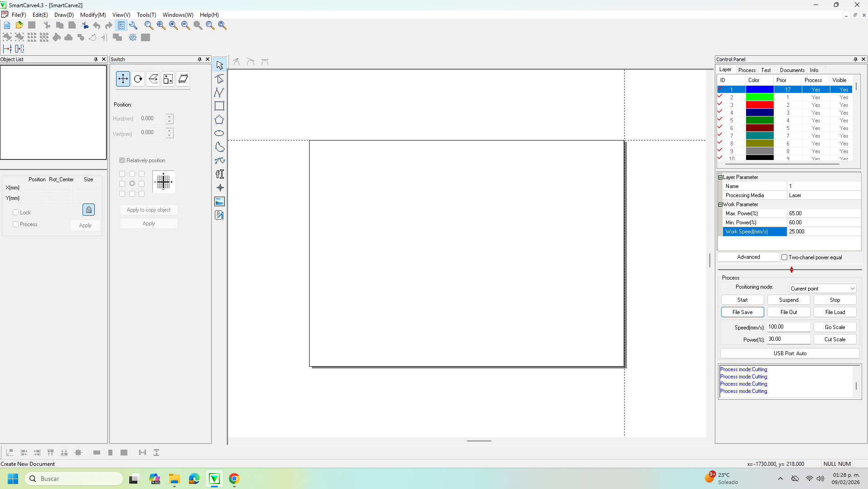Toggle the Process checkbox in Object List

[16, 224]
